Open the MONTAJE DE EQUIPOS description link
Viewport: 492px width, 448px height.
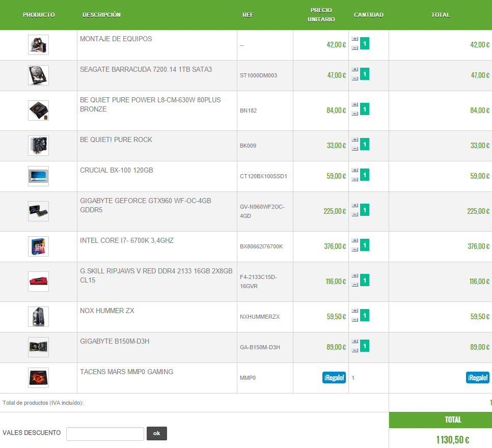pos(116,39)
